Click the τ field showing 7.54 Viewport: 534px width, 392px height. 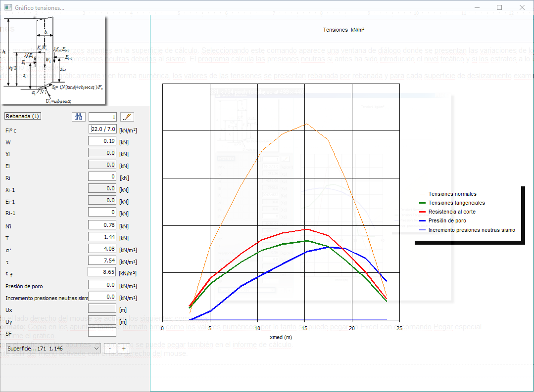pyautogui.click(x=102, y=261)
